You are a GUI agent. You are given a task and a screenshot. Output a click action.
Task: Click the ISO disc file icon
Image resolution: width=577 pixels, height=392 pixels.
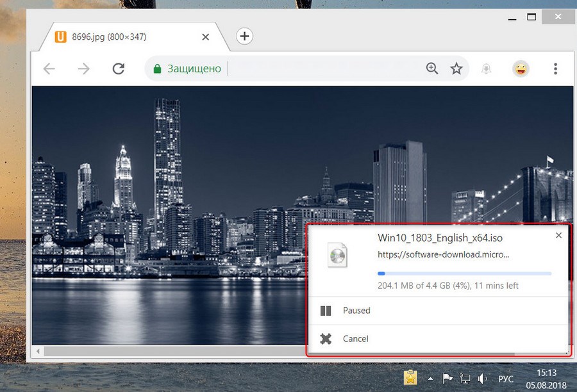click(x=337, y=255)
